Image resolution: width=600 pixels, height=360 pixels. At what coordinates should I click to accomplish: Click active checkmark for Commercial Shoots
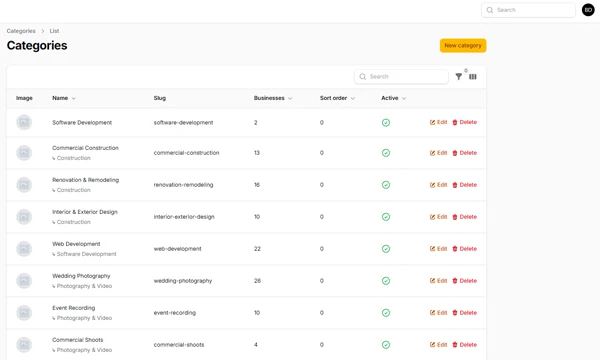coord(386,345)
